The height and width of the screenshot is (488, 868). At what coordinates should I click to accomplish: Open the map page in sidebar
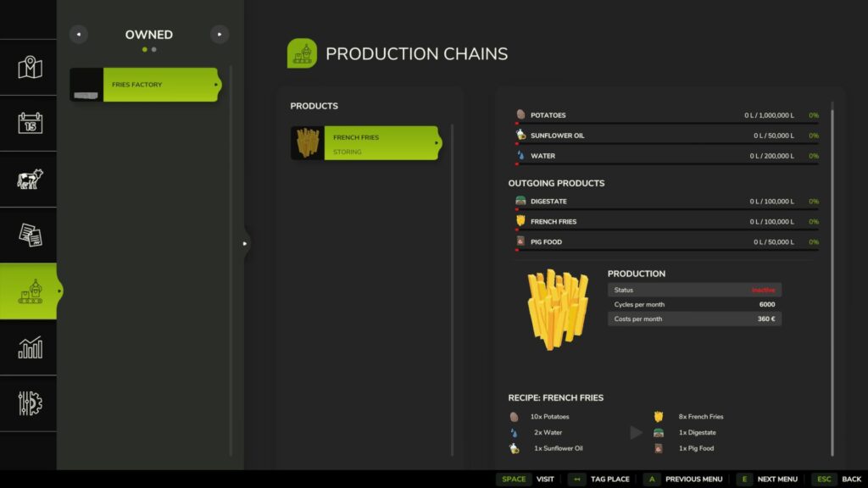point(30,67)
